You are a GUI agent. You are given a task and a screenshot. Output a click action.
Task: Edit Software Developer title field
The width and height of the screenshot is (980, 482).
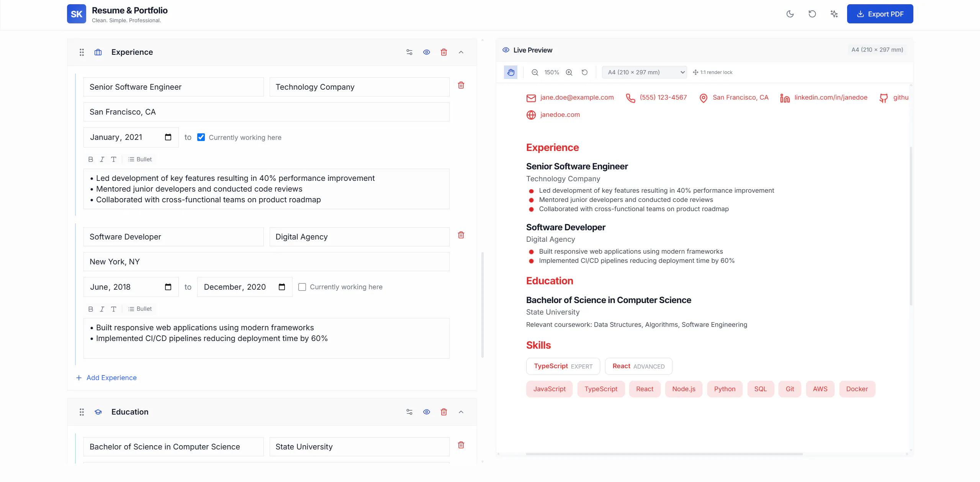(x=173, y=237)
